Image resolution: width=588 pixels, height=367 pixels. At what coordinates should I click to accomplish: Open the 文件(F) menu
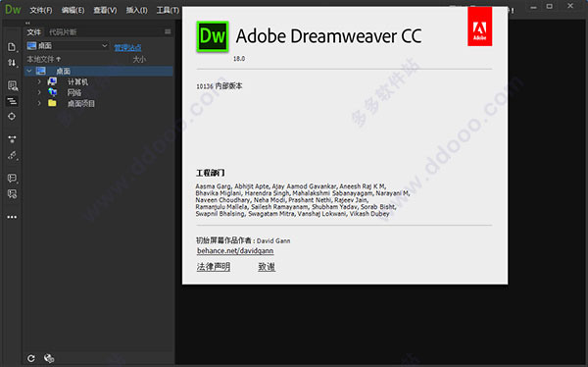tap(41, 10)
